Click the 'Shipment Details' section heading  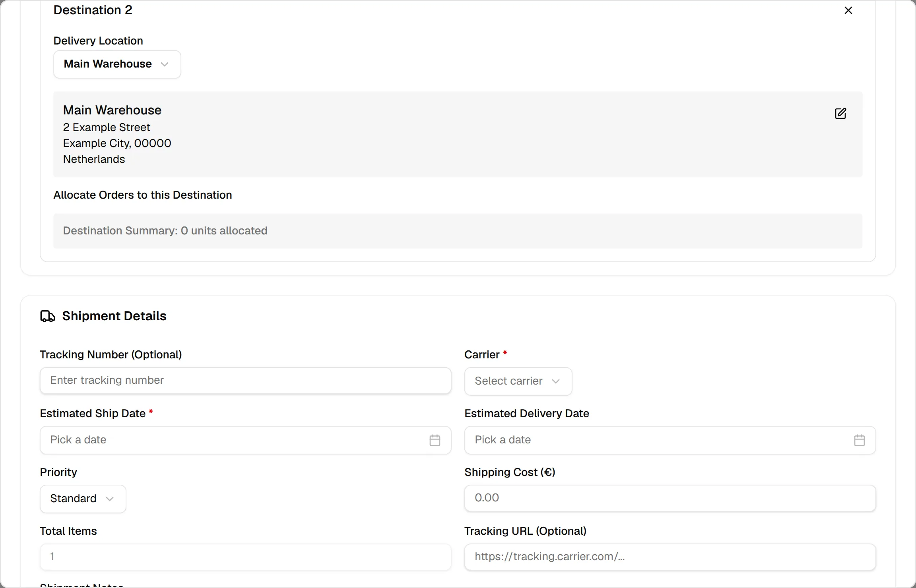pyautogui.click(x=114, y=316)
